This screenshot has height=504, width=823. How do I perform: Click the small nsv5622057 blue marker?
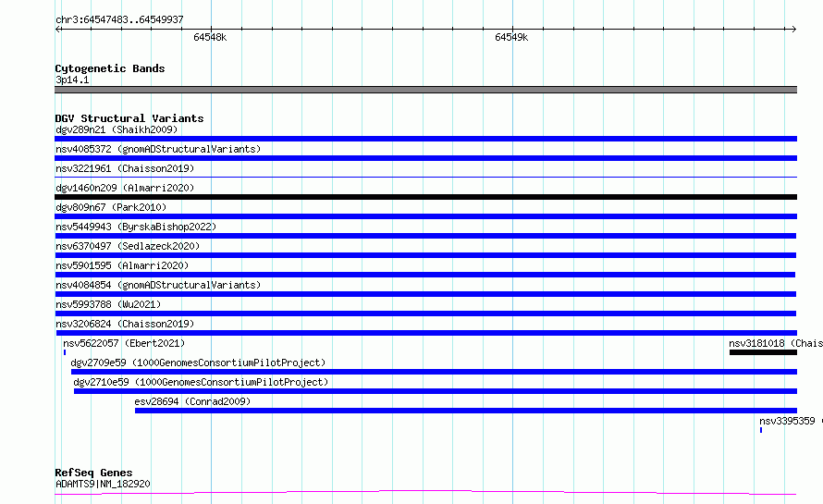click(x=65, y=352)
